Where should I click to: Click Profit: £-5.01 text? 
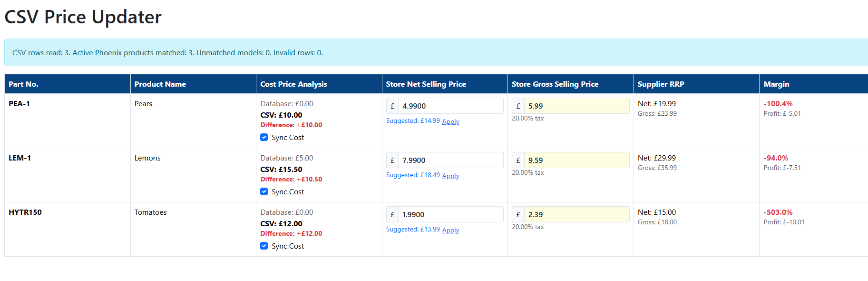[782, 113]
